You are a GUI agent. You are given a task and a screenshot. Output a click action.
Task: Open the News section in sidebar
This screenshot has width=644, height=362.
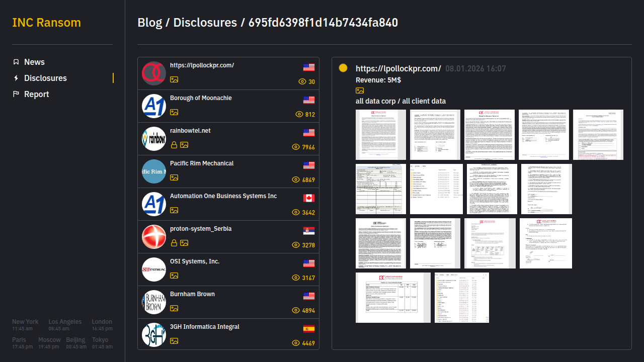[34, 62]
